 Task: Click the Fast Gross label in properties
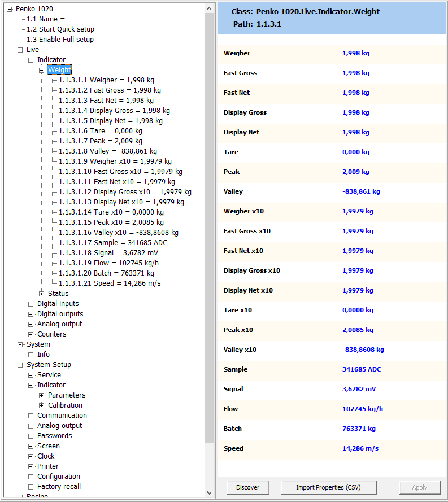(240, 73)
